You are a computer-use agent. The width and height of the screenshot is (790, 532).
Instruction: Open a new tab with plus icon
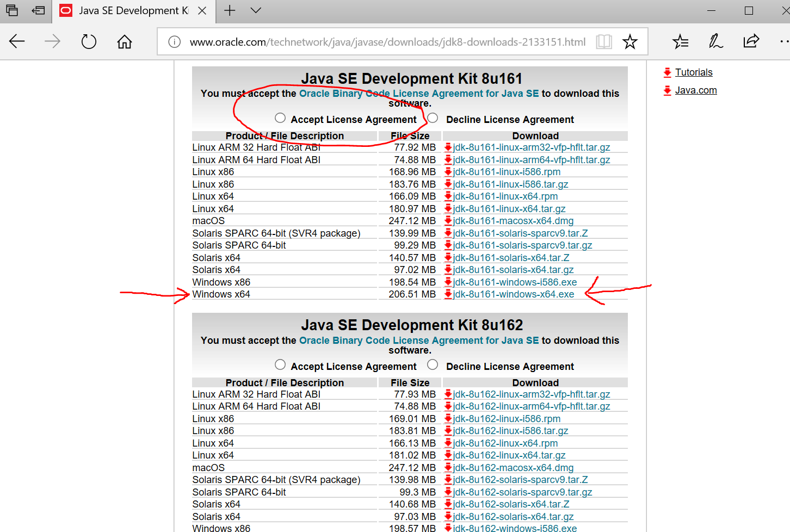[x=230, y=10]
